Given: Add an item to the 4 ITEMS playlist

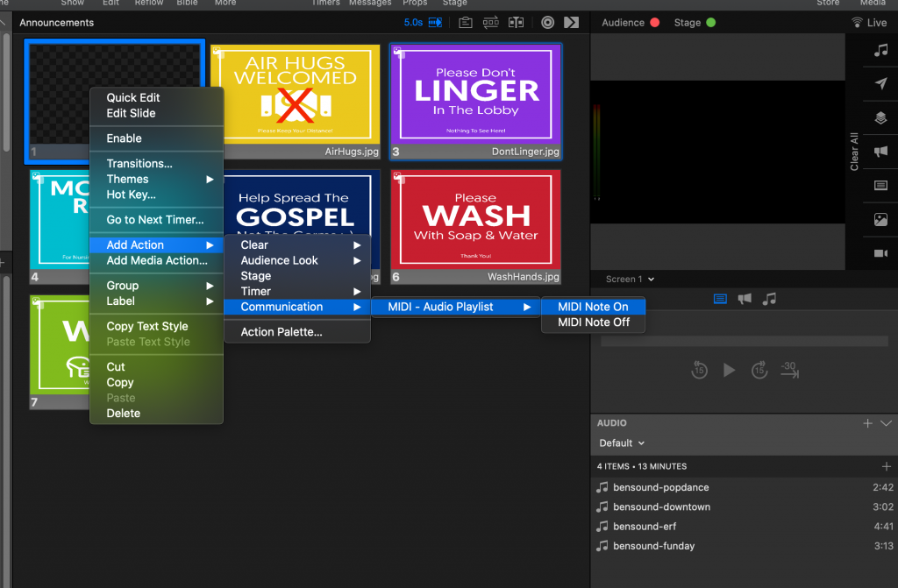Looking at the screenshot, I should click(x=886, y=466).
